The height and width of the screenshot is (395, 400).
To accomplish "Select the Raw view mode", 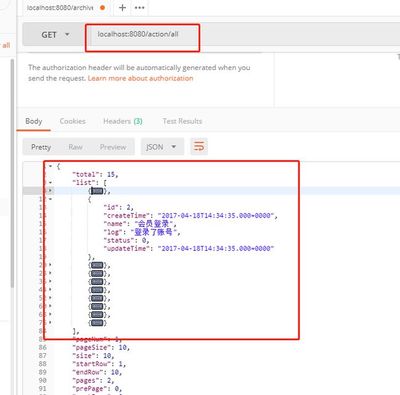I will click(75, 147).
